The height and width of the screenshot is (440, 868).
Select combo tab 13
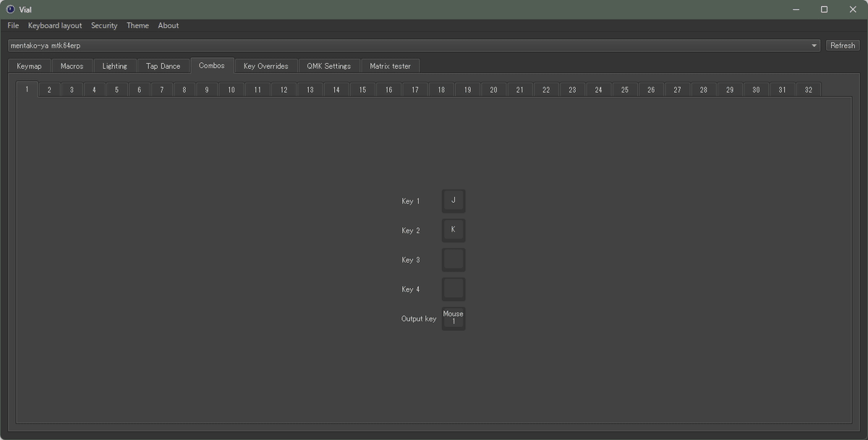[x=310, y=90]
